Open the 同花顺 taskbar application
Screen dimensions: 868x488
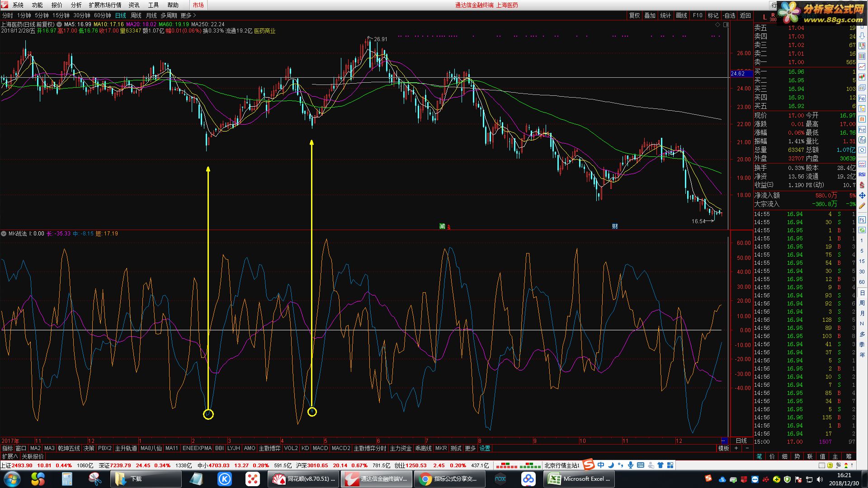(303, 479)
